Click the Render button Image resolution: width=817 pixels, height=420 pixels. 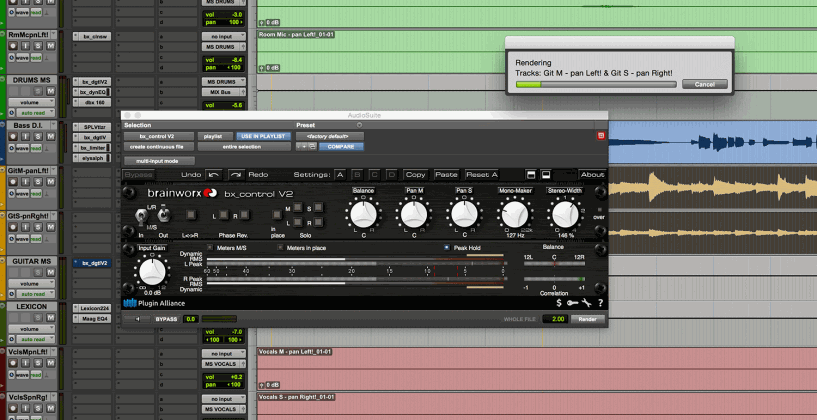(588, 319)
